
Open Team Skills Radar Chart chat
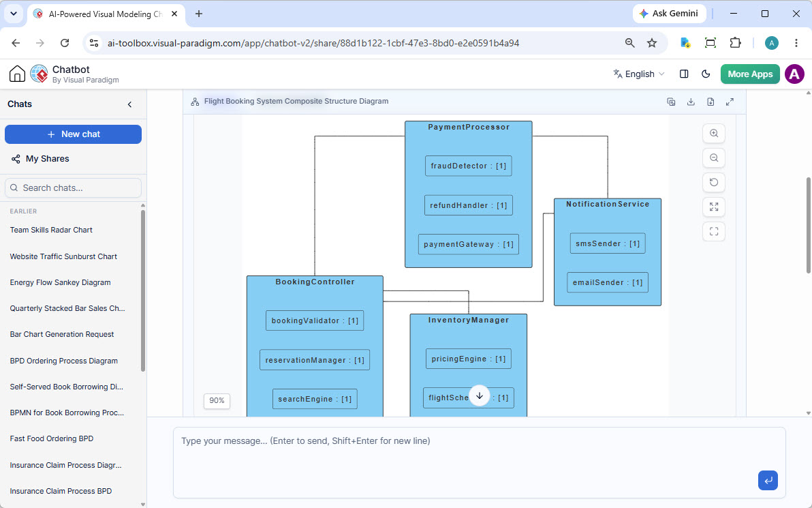click(x=51, y=230)
